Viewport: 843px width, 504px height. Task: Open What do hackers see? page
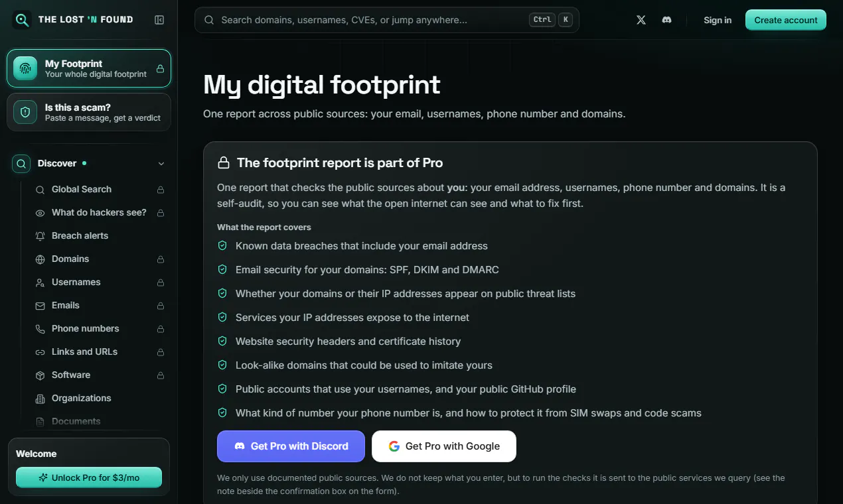tap(100, 213)
